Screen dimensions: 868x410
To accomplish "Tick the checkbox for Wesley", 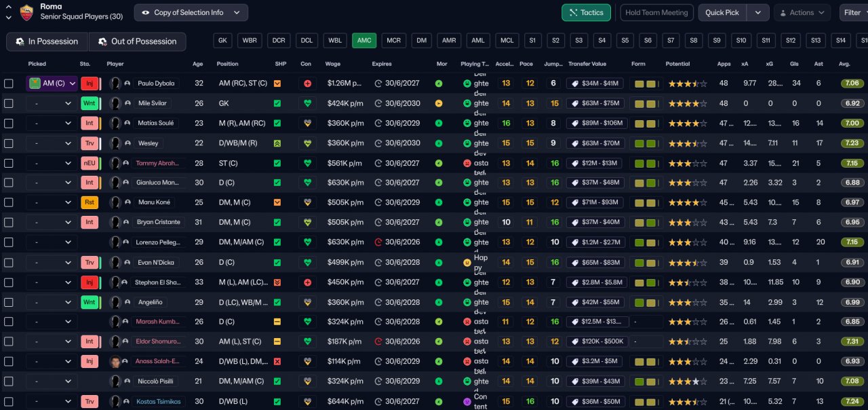I will coord(8,143).
